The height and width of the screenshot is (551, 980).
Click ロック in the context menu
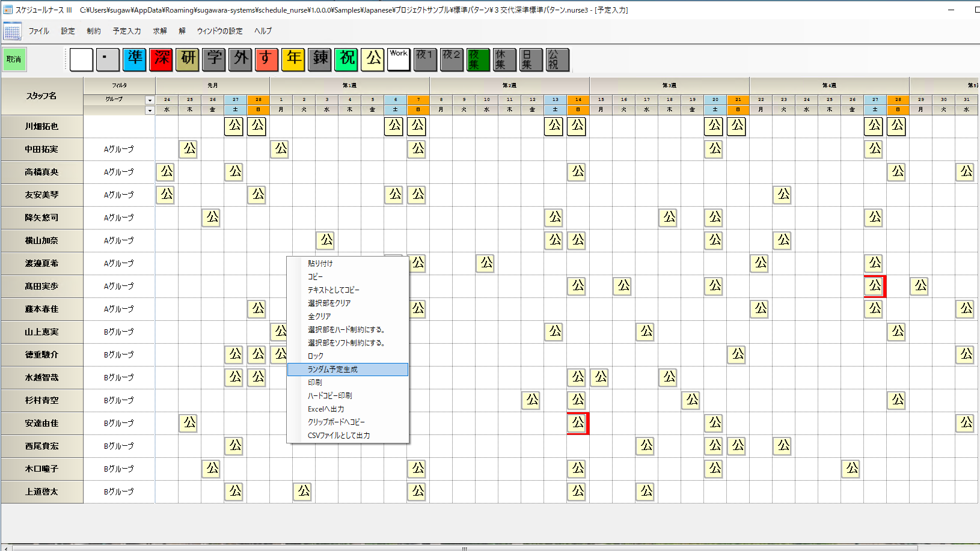pos(348,356)
